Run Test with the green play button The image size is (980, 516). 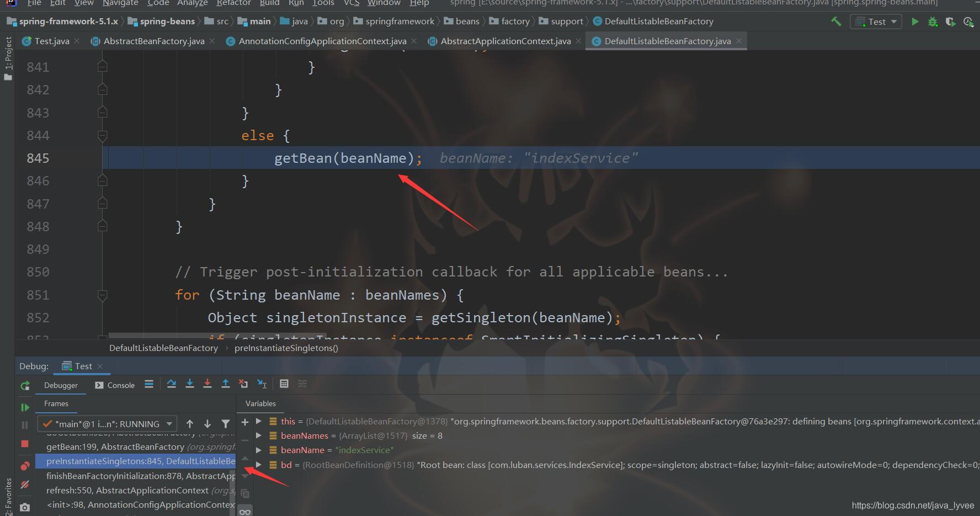[915, 22]
